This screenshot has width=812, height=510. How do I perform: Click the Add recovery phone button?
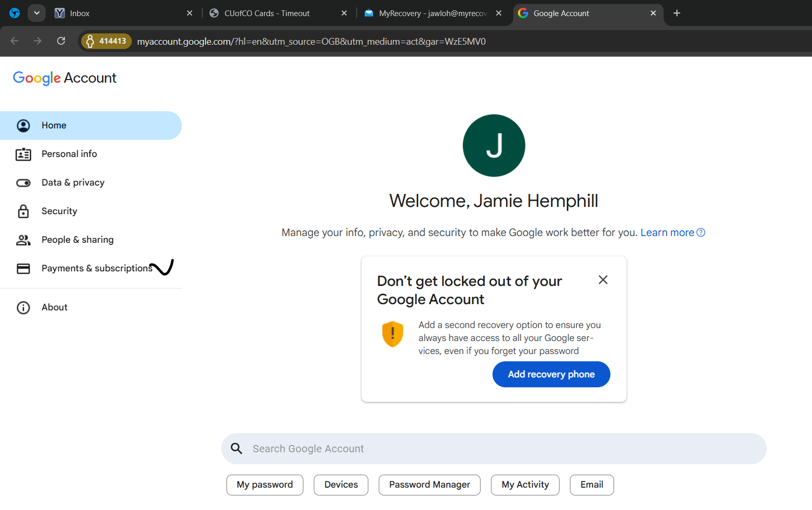tap(551, 374)
